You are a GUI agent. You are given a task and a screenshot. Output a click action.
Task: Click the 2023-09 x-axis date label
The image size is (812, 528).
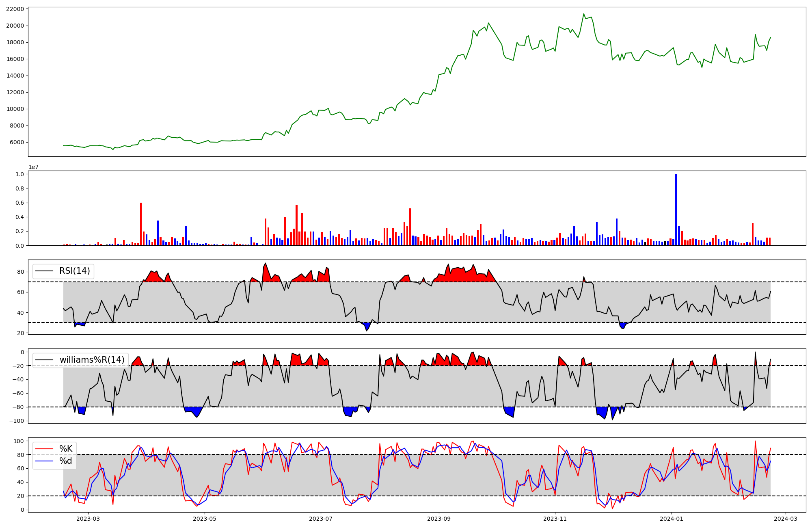439,519
